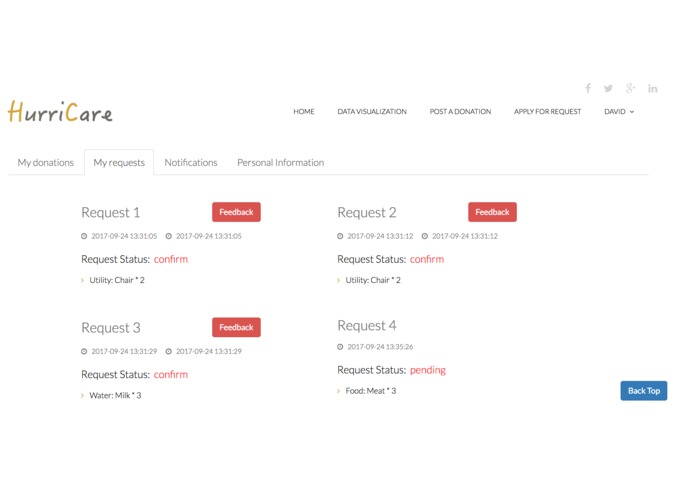695x494 pixels.
Task: Click timestamp 2017-09-24 13:35:26
Action: click(x=380, y=347)
